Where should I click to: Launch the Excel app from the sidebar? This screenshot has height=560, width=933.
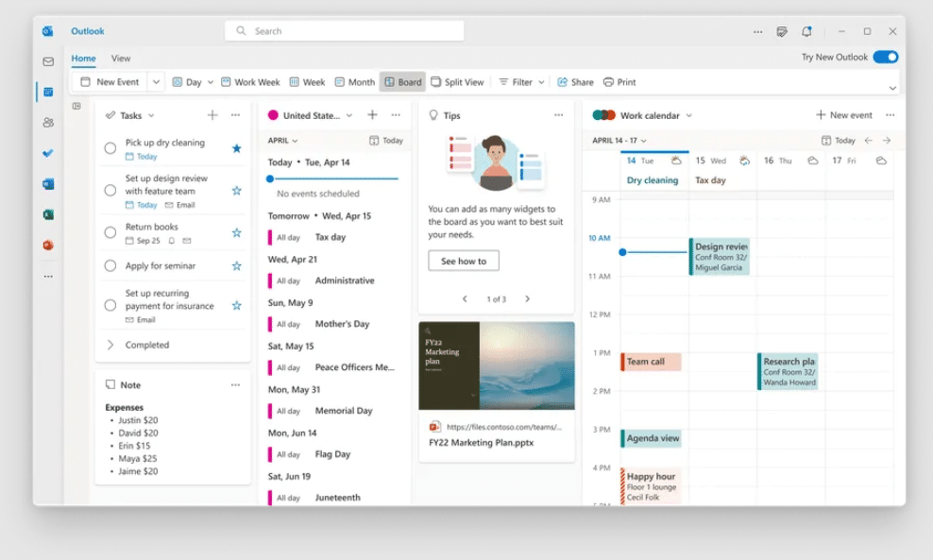[x=48, y=214]
